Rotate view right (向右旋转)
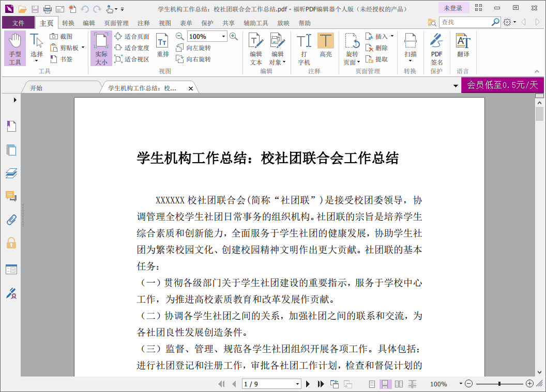The image size is (546, 392). coord(193,59)
